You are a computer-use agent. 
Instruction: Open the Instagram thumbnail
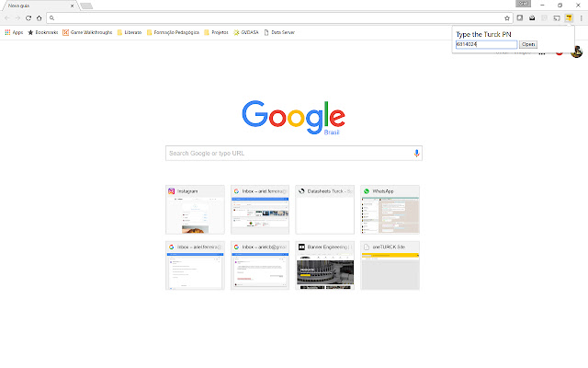coord(195,210)
